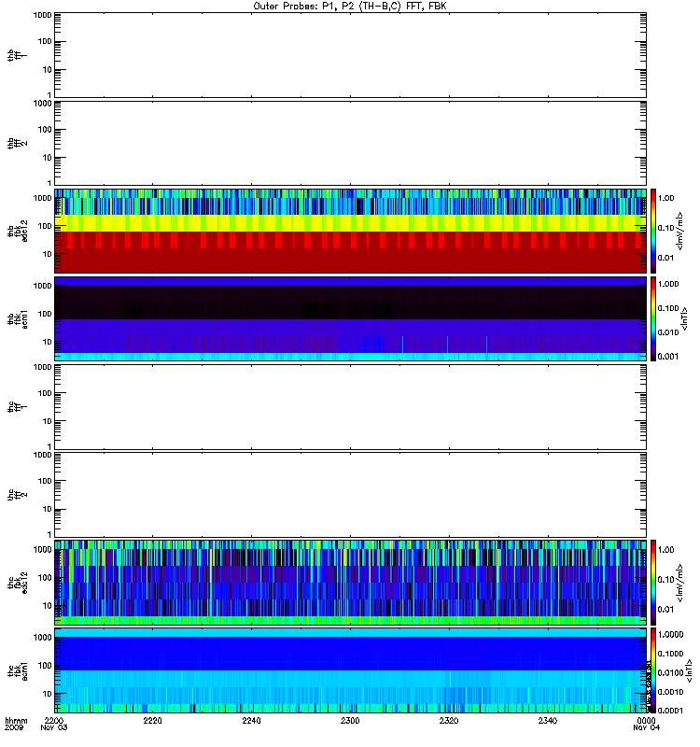Click the "0000" time axis label
Image resolution: width=700 pixels, height=747 pixels.
pos(646,721)
